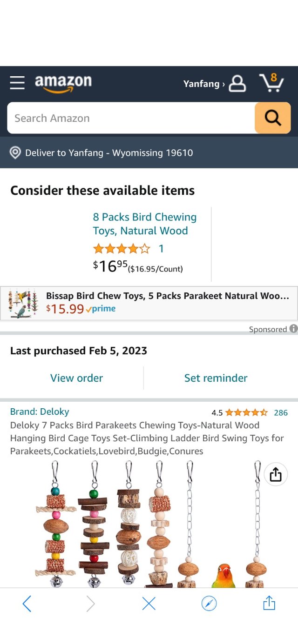
Task: Open the browser compass navigation icon
Action: pyautogui.click(x=209, y=603)
